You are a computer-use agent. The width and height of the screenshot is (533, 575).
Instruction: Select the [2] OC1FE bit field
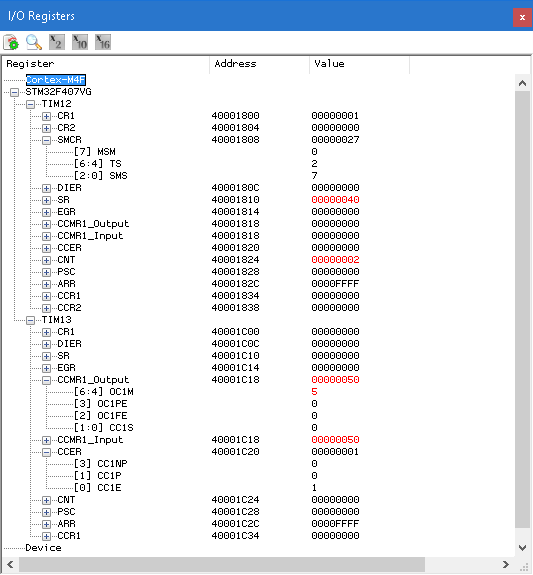(x=101, y=416)
